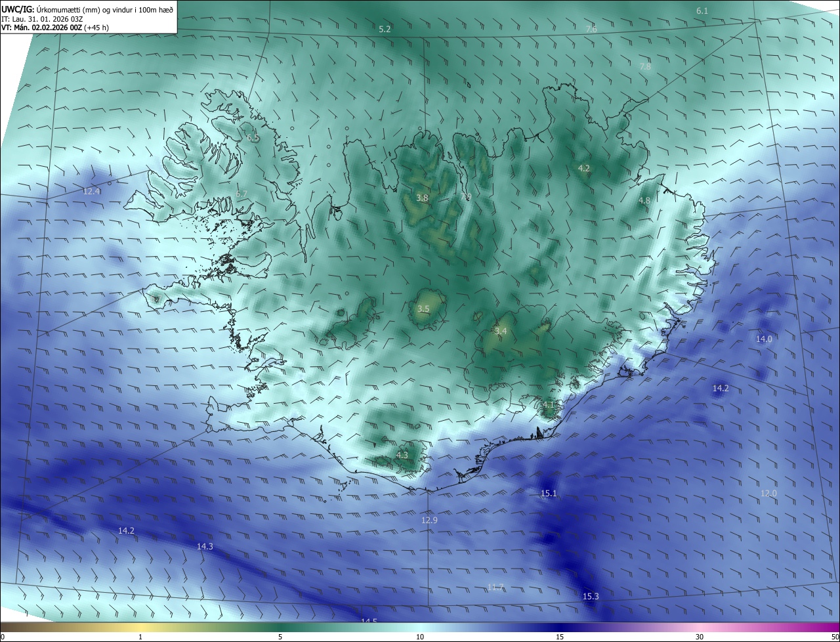The image size is (840, 642).
Task: Click the 6.7 value label
Action: tap(241, 194)
